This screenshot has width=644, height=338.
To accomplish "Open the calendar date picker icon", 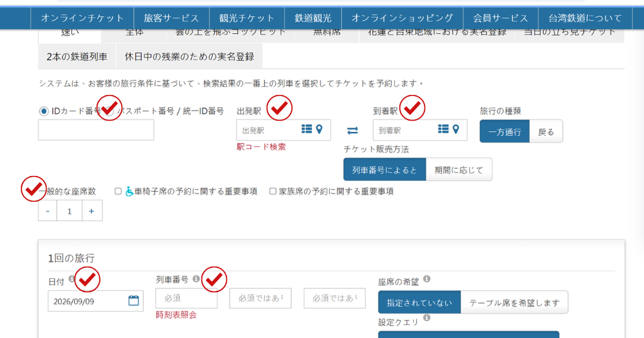I will (133, 300).
